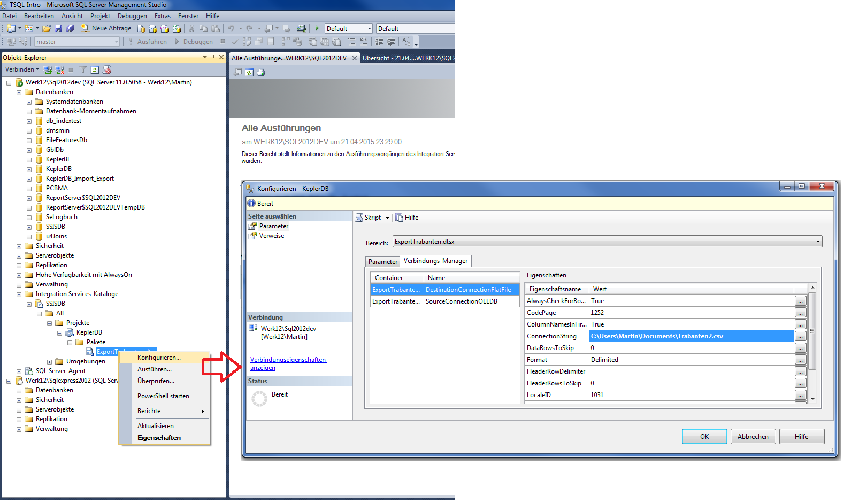
Task: Click the Cut scissors icon
Action: tap(191, 28)
